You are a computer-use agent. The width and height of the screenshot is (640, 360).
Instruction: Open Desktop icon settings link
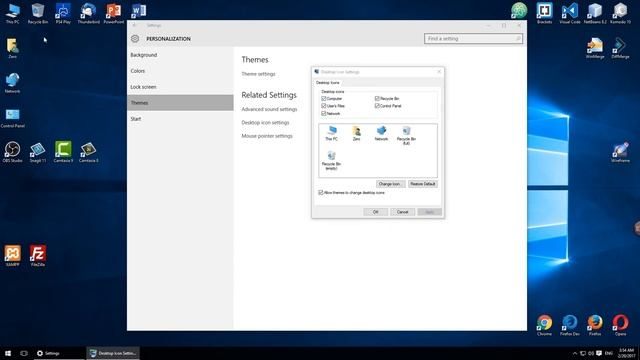pos(265,122)
